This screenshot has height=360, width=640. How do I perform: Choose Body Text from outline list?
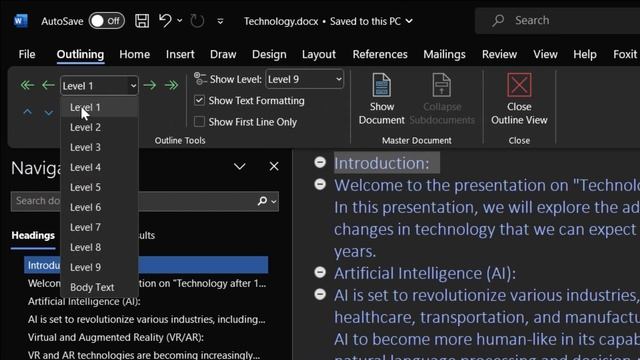[x=99, y=287]
